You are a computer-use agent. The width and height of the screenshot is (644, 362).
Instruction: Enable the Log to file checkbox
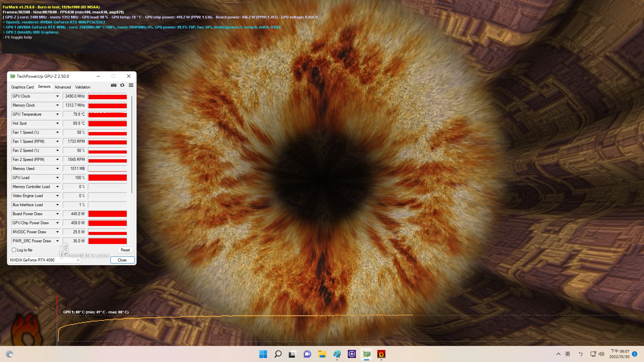(14, 250)
